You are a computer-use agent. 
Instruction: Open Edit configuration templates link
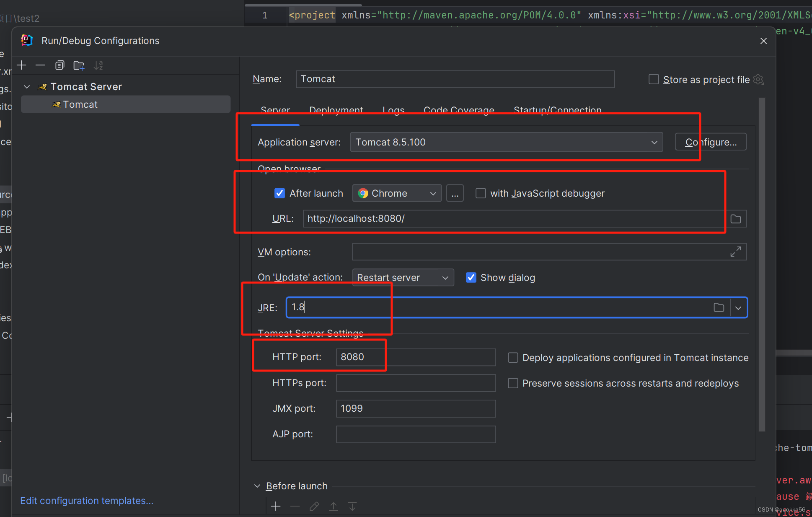pyautogui.click(x=87, y=501)
